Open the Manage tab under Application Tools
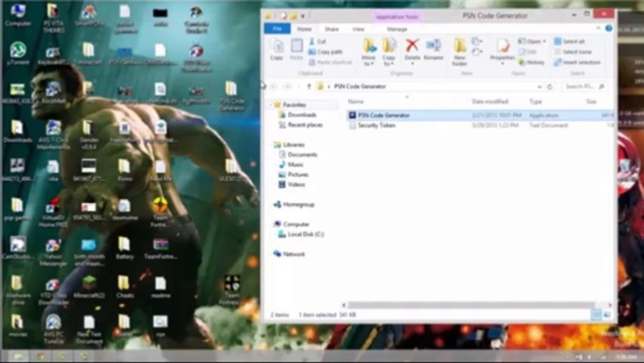The height and width of the screenshot is (363, 644). [x=397, y=29]
